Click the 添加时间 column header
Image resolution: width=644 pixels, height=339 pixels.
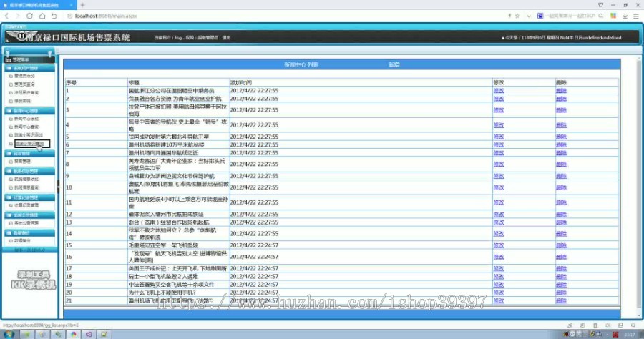(240, 82)
